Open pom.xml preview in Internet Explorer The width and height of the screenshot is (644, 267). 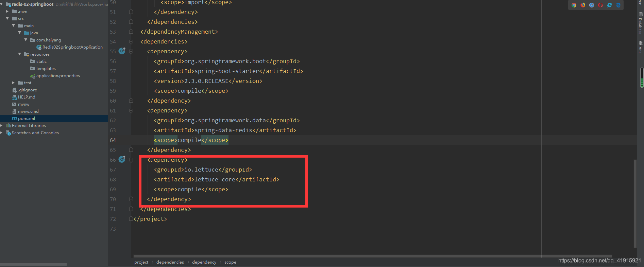coord(609,5)
